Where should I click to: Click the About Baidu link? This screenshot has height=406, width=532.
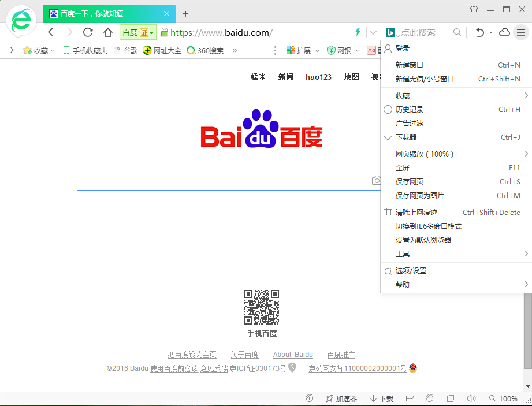(x=293, y=355)
